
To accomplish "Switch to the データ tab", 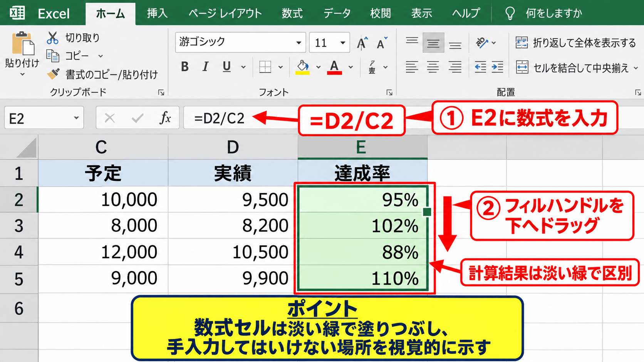I will (337, 13).
